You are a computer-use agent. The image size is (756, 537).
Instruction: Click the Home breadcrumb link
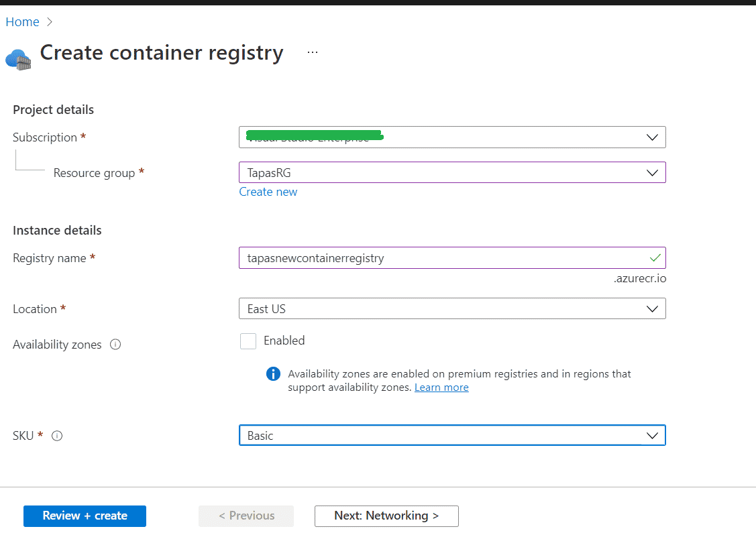point(21,21)
